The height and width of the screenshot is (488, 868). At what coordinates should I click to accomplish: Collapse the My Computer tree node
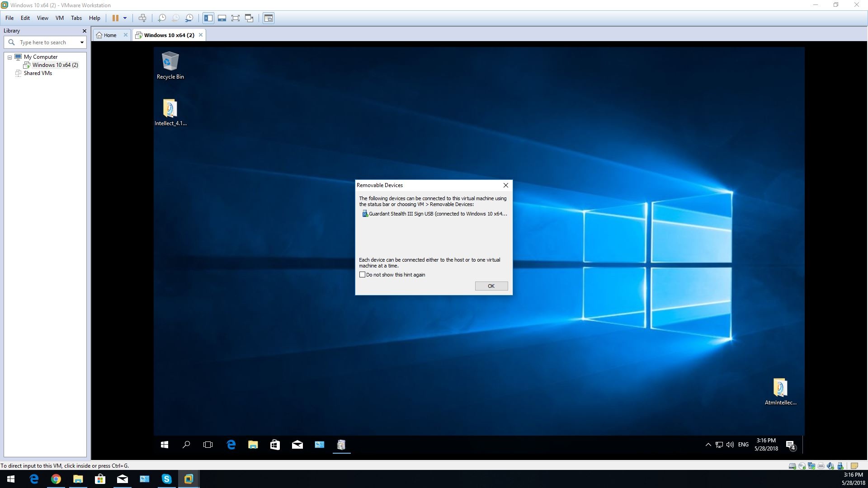click(x=9, y=57)
